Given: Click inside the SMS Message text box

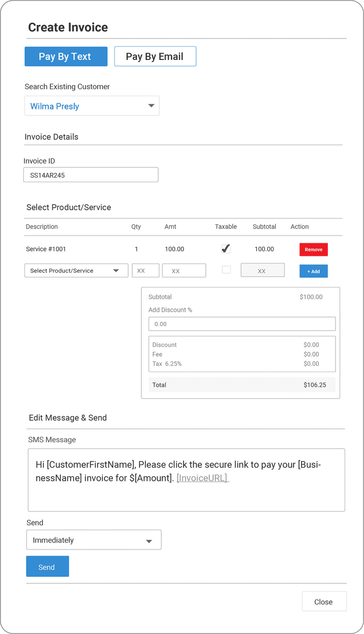Looking at the screenshot, I should (x=186, y=494).
